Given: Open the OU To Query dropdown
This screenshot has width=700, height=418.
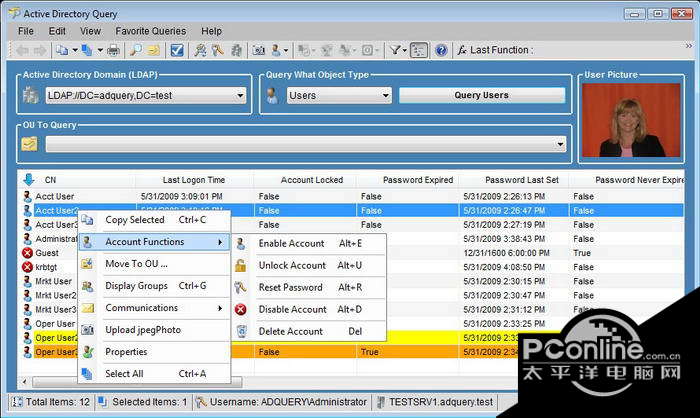Looking at the screenshot, I should 560,144.
